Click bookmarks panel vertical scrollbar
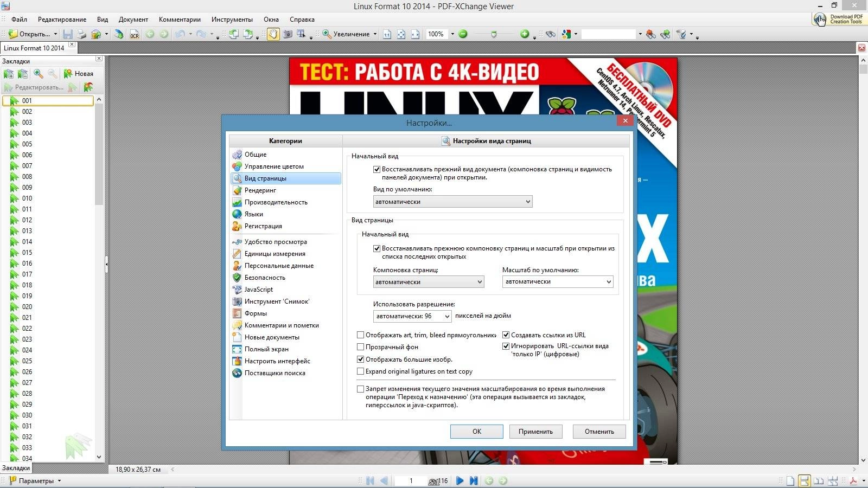The image size is (868, 488). coord(99,279)
